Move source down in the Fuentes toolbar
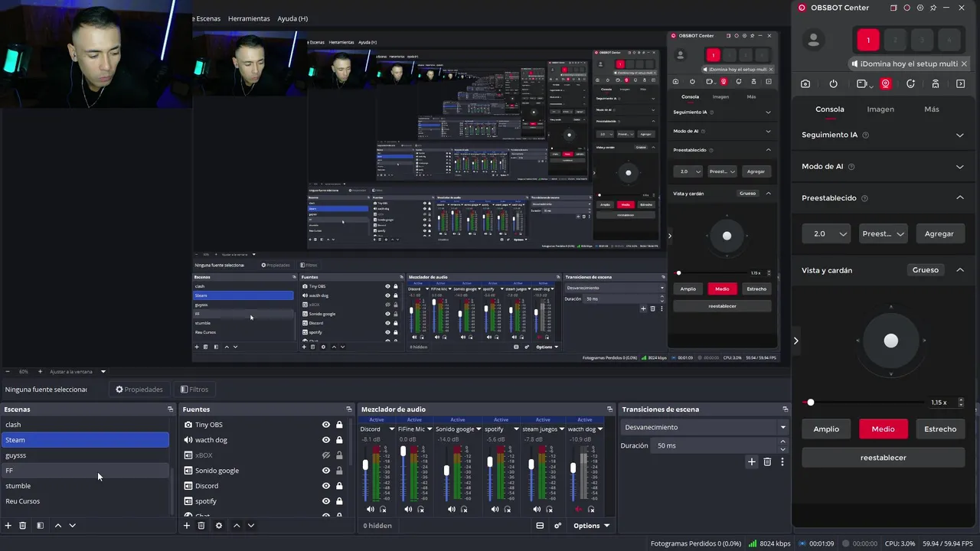Image resolution: width=980 pixels, height=551 pixels. 251,526
